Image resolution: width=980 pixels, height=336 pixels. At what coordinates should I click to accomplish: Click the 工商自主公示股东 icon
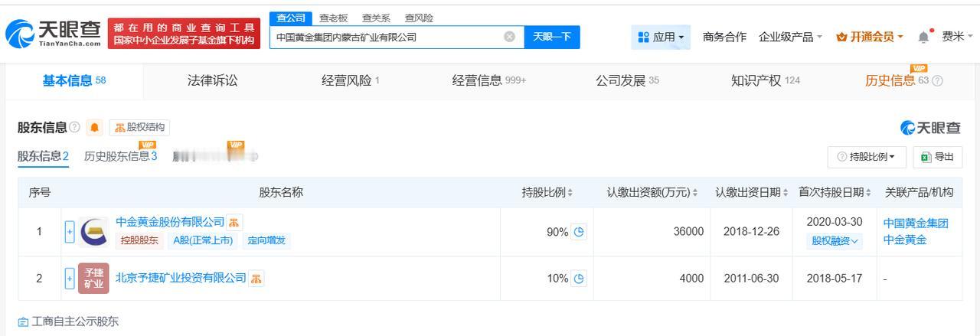click(x=23, y=322)
